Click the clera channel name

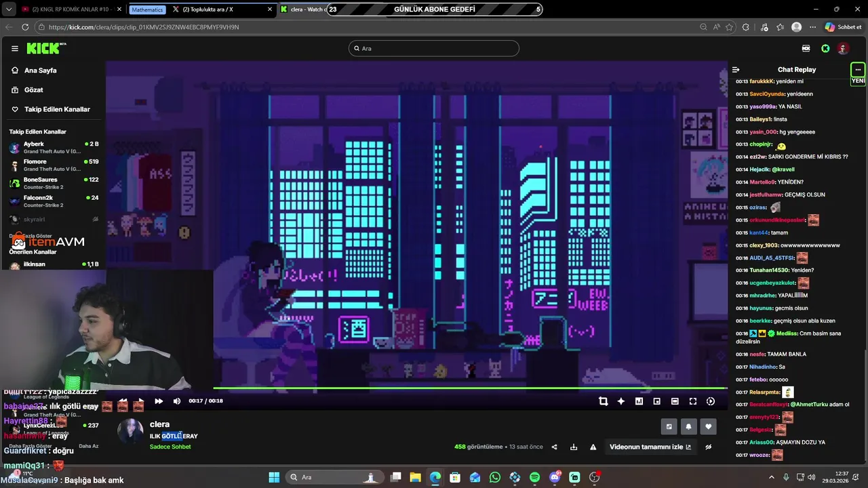point(159,424)
